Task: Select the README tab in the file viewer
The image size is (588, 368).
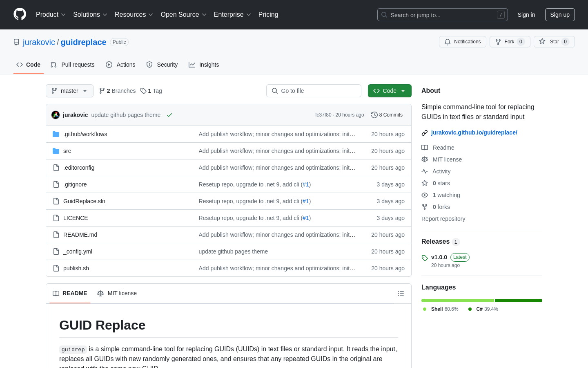Action: pyautogui.click(x=70, y=294)
